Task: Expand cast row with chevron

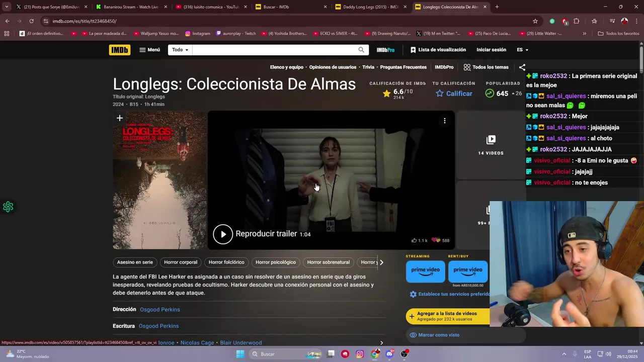Action: coord(381,343)
